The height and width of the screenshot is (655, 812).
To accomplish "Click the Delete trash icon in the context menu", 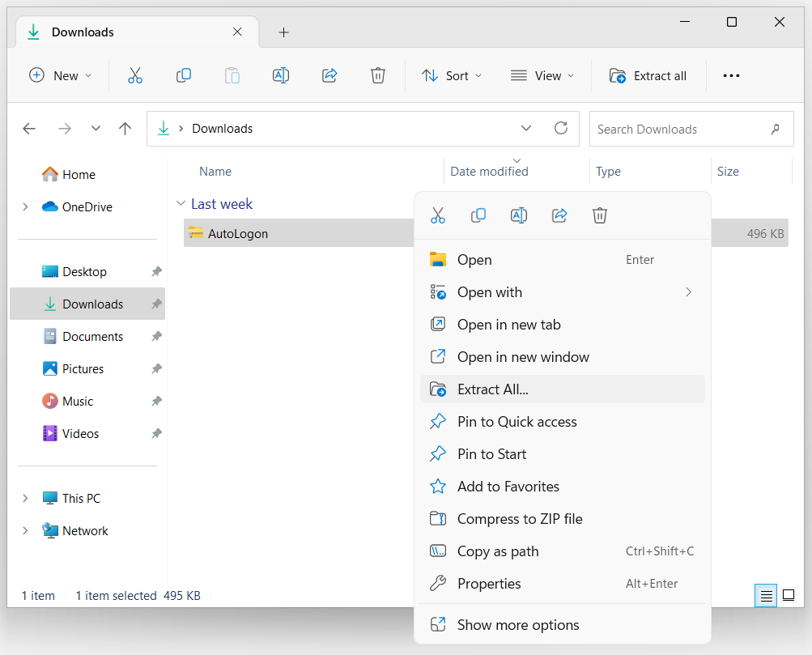I will coord(600,215).
